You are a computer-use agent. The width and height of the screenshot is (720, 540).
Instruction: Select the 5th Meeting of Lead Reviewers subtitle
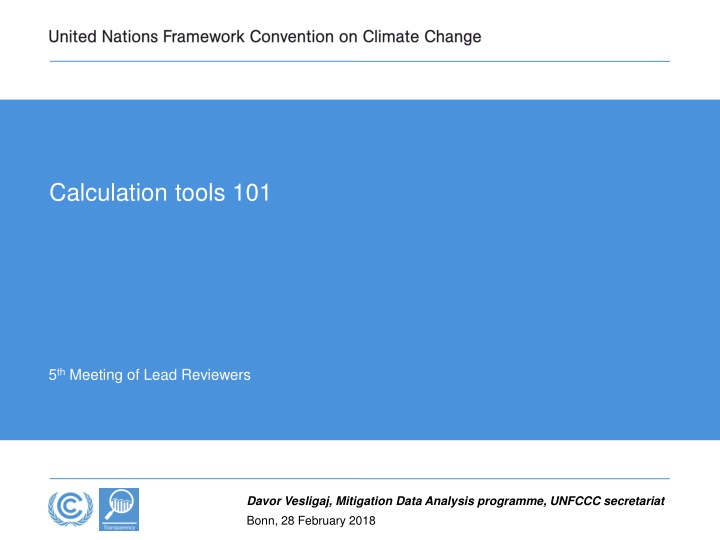click(150, 375)
